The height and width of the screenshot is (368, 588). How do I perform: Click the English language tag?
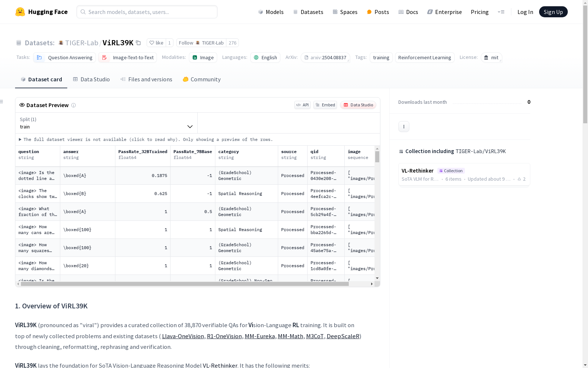pyautogui.click(x=265, y=57)
